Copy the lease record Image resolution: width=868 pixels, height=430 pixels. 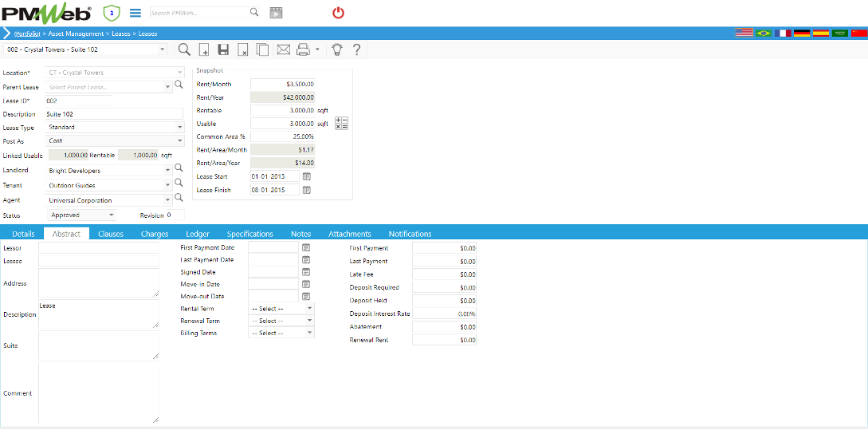(262, 50)
